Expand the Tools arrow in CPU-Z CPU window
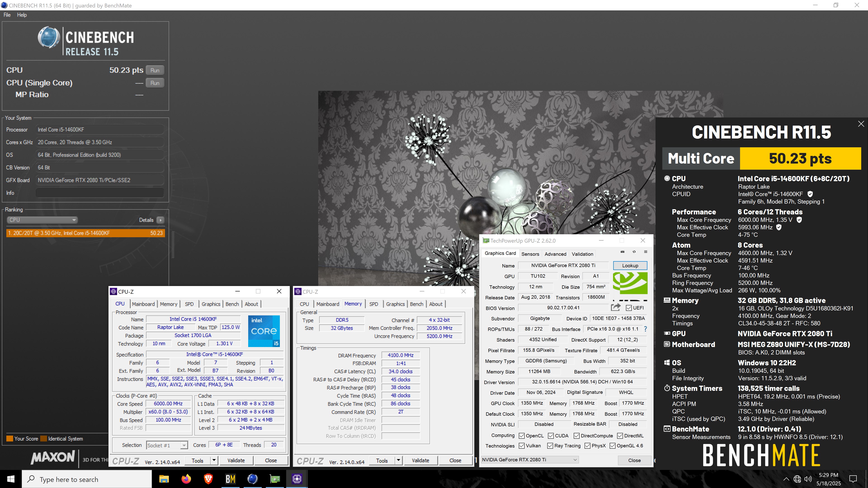This screenshot has height=488, width=868. [x=214, y=460]
